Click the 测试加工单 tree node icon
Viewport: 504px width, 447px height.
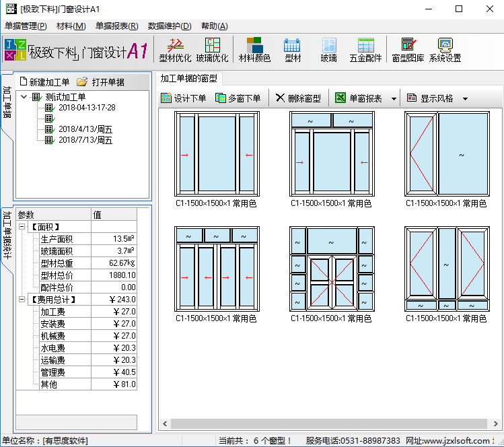[x=36, y=97]
